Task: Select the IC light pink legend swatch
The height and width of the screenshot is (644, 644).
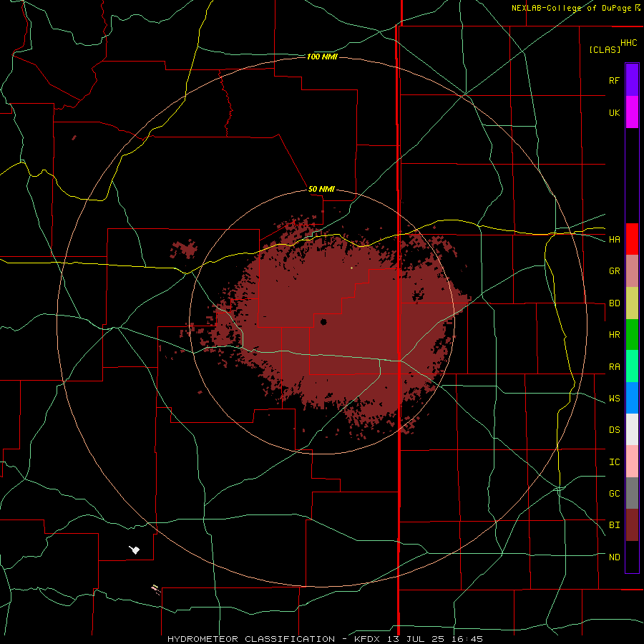Action: pos(632,462)
